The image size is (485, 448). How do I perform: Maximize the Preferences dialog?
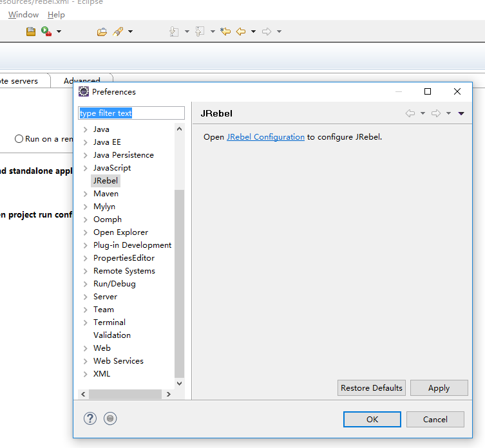click(428, 91)
